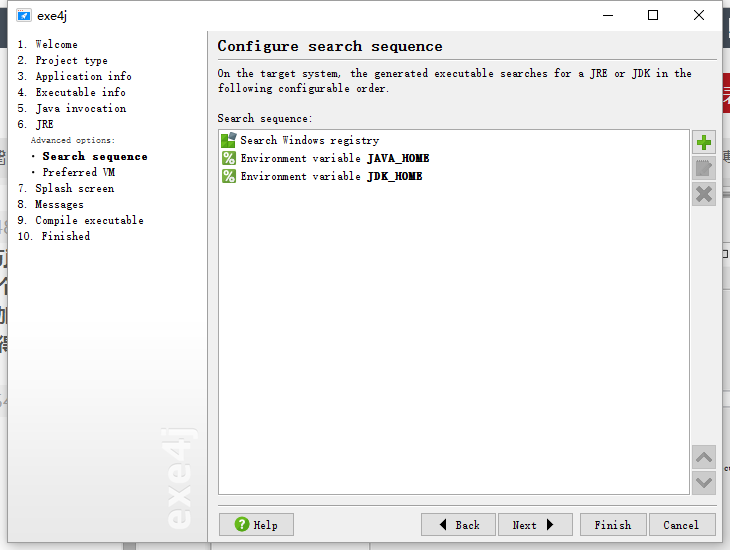
Task: Open the Search sequence advanced option
Action: (x=95, y=156)
